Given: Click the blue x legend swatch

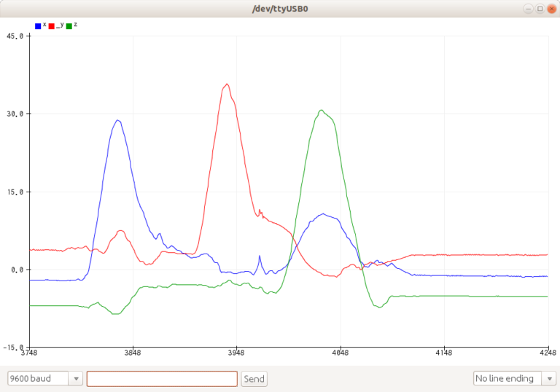Looking at the screenshot, I should (x=38, y=26).
